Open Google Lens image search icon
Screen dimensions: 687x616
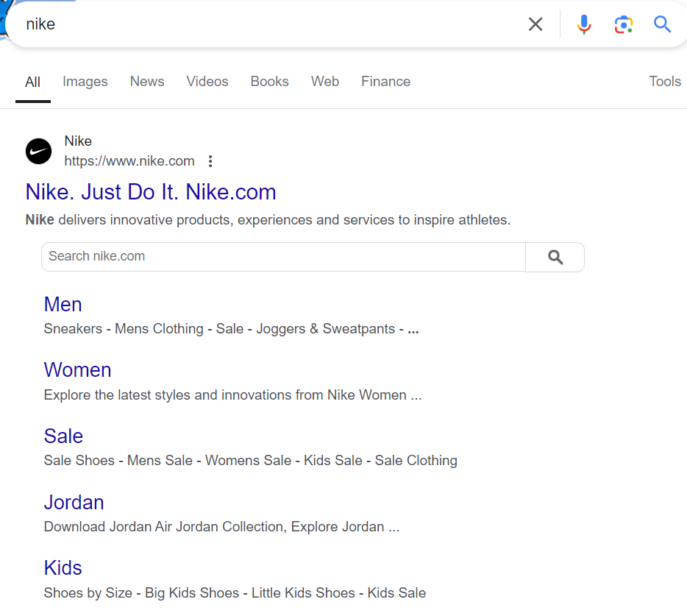click(x=623, y=24)
